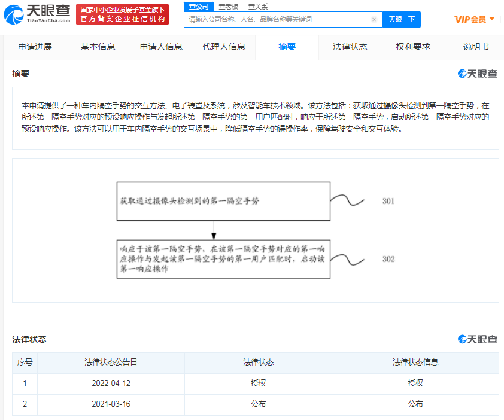Click the 天眼一下 search button
Image resolution: width=504 pixels, height=420 pixels.
(x=402, y=19)
